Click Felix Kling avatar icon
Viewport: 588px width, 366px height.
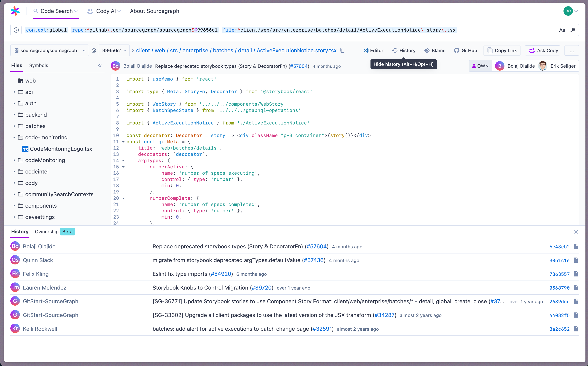point(15,274)
